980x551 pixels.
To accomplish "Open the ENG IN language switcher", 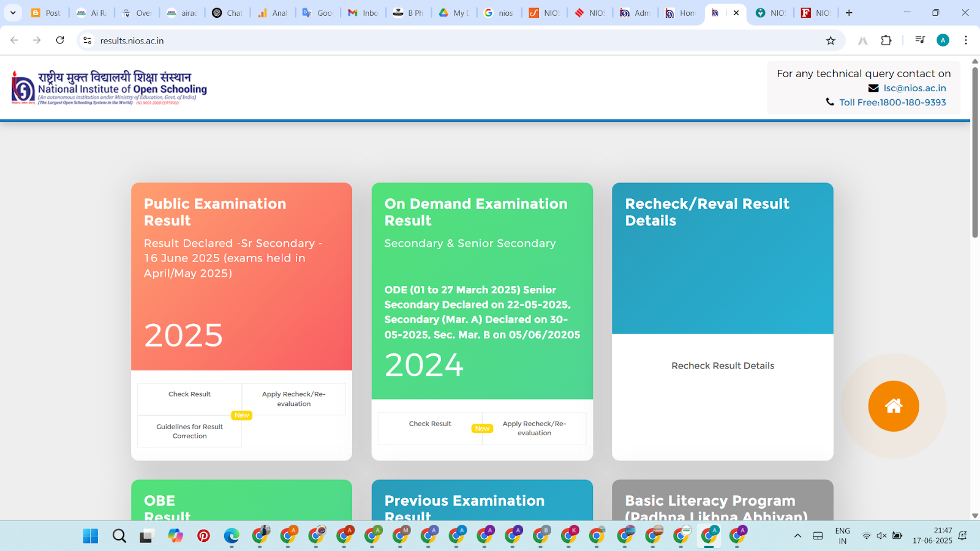I will pos(842,536).
